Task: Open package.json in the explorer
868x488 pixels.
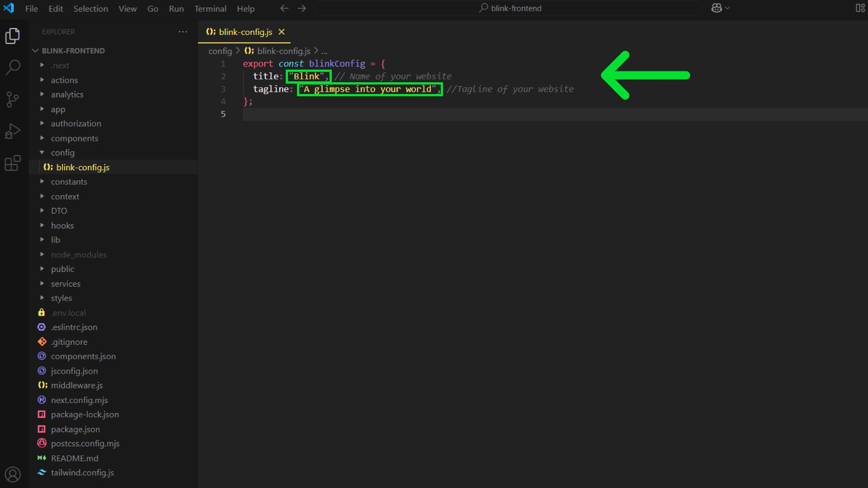Action: point(75,429)
